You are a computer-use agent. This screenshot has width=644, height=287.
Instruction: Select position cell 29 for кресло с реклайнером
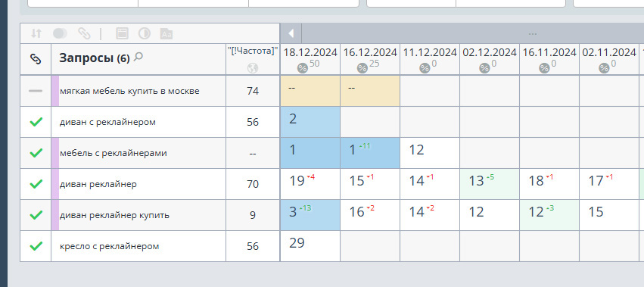310,246
